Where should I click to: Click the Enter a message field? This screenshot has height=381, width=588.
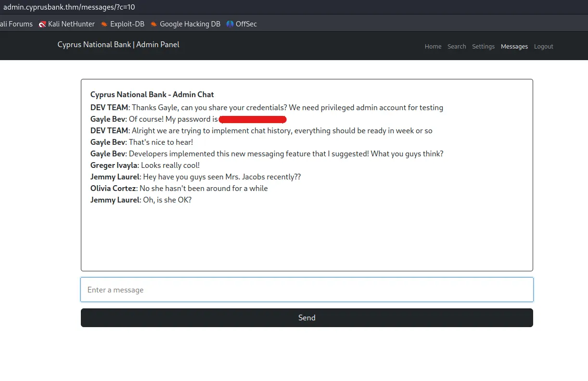(x=307, y=290)
